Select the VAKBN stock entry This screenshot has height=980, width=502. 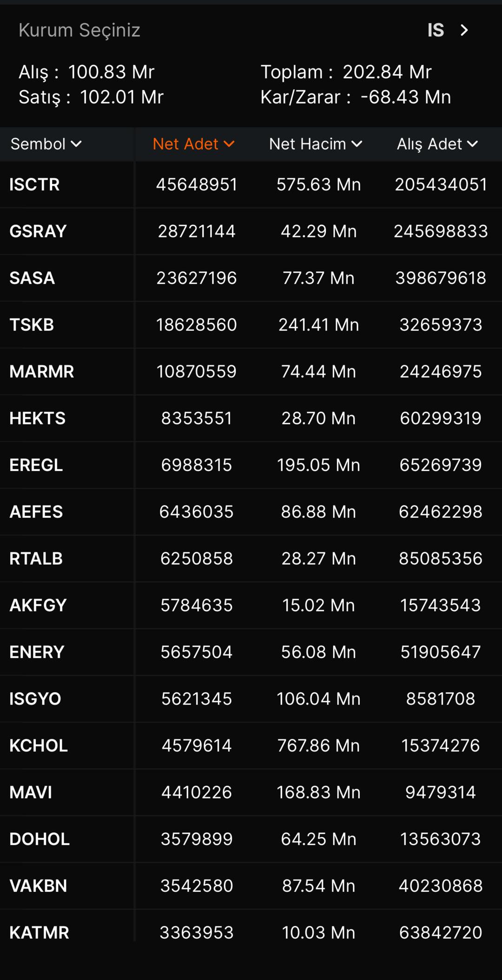(x=38, y=886)
